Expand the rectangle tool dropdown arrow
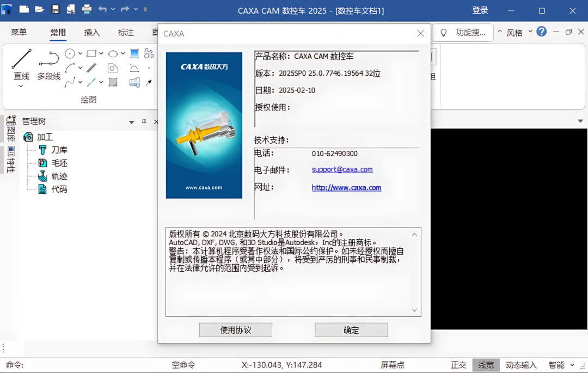 click(101, 53)
